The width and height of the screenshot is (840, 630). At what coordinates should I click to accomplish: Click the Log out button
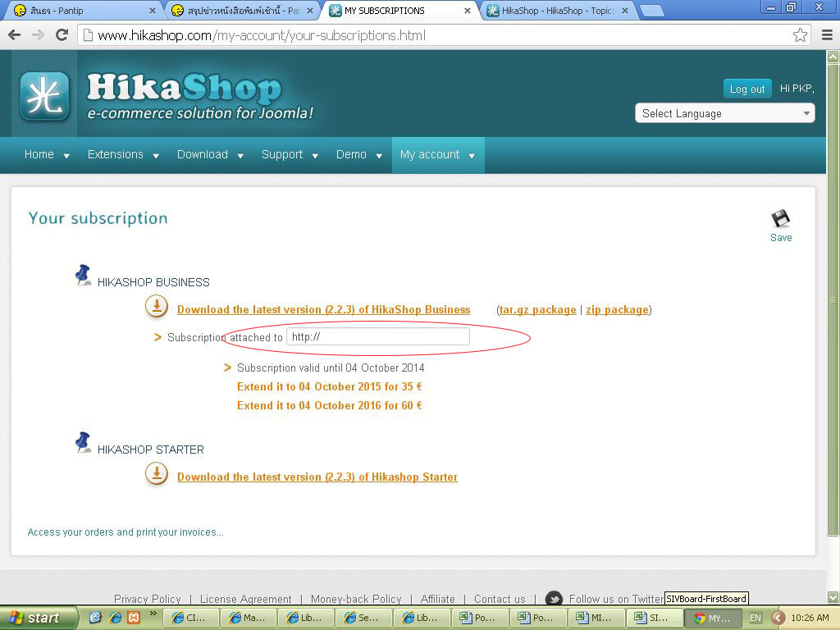(747, 89)
